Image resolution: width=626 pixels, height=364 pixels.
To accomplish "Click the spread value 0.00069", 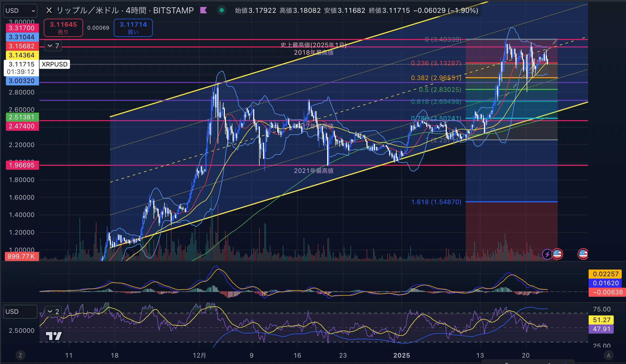I will coord(98,28).
